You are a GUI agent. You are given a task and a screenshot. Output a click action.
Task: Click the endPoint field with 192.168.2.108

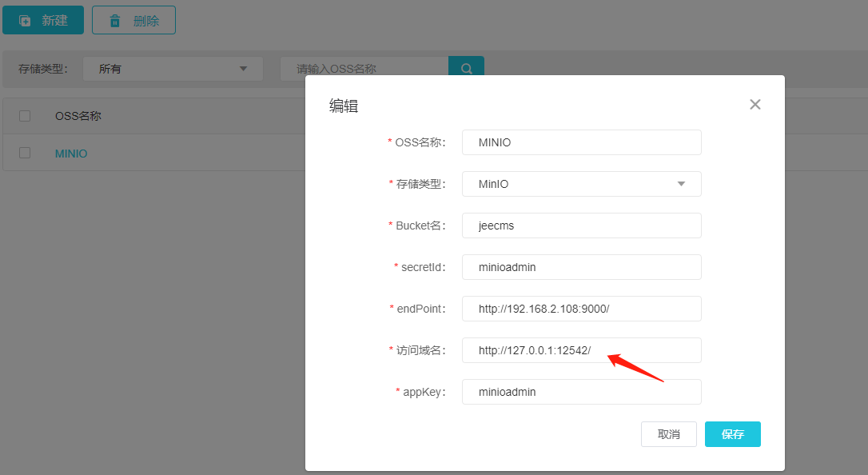582,309
